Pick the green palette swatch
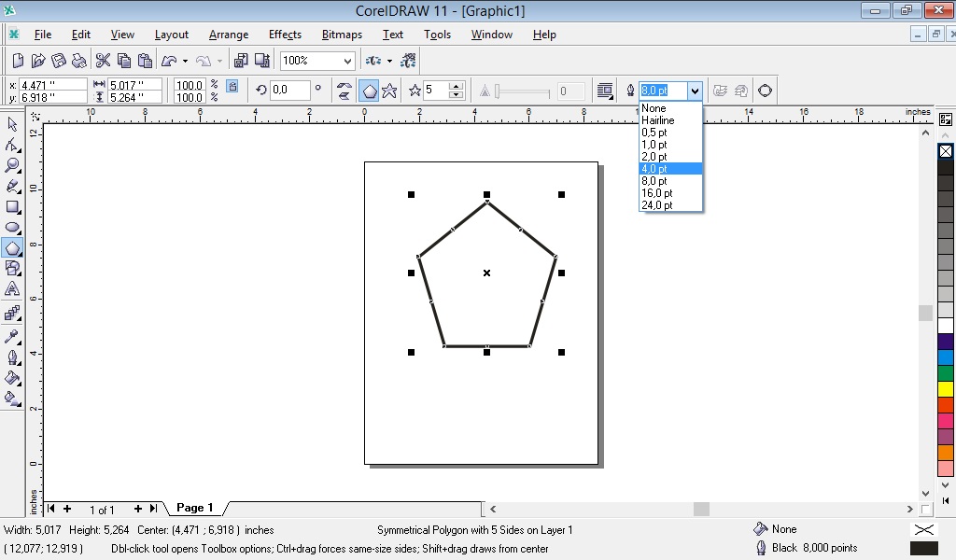Image resolution: width=956 pixels, height=560 pixels. [946, 373]
